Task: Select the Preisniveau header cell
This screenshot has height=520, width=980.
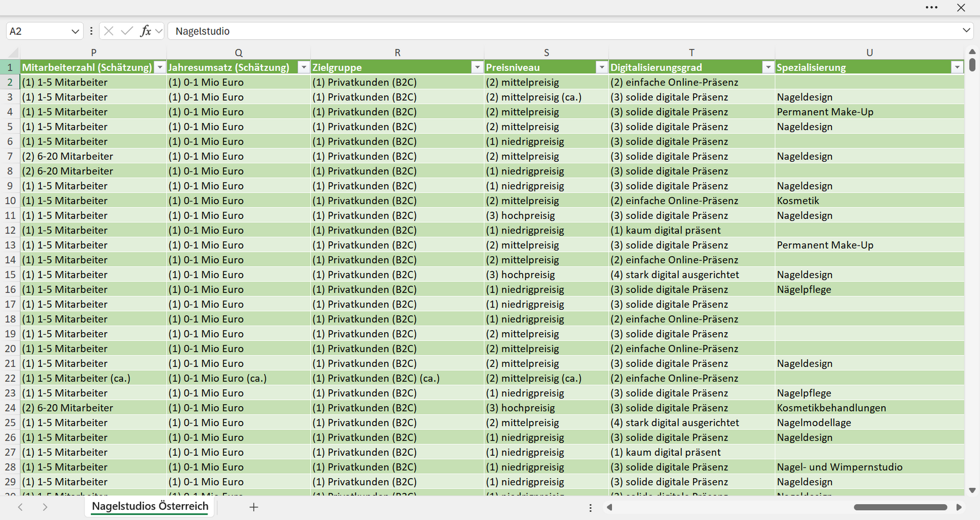Action: click(x=547, y=68)
